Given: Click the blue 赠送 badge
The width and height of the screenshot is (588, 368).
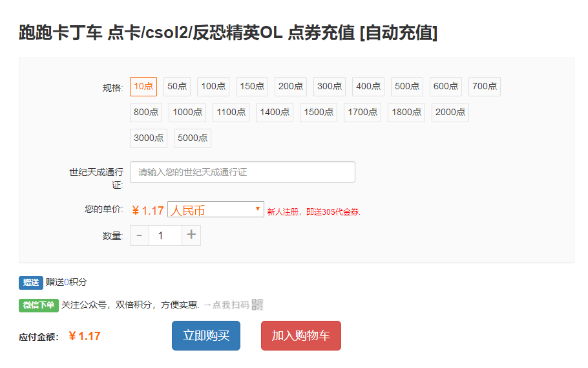Looking at the screenshot, I should [31, 283].
